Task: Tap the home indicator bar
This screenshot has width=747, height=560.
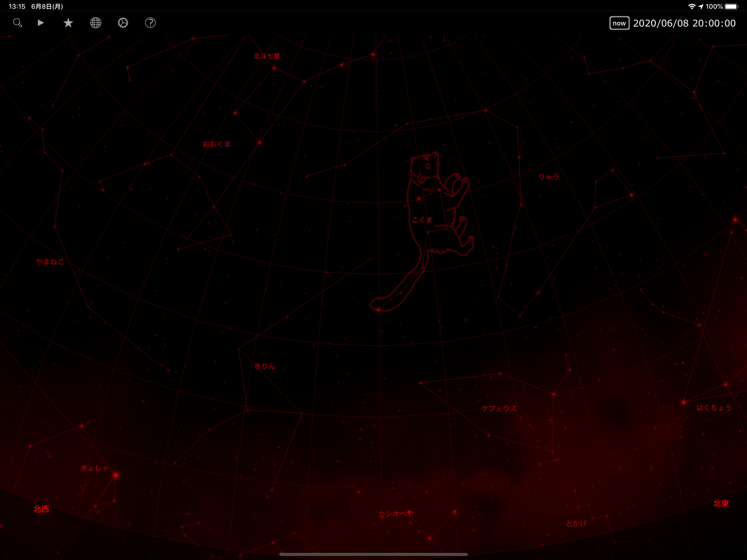Action: coord(373,554)
